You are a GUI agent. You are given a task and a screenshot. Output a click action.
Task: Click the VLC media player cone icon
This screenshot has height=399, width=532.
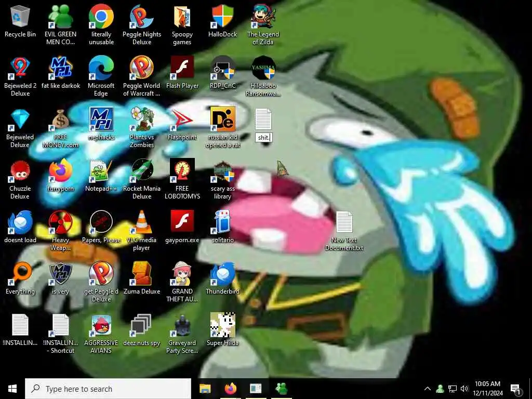tap(141, 222)
